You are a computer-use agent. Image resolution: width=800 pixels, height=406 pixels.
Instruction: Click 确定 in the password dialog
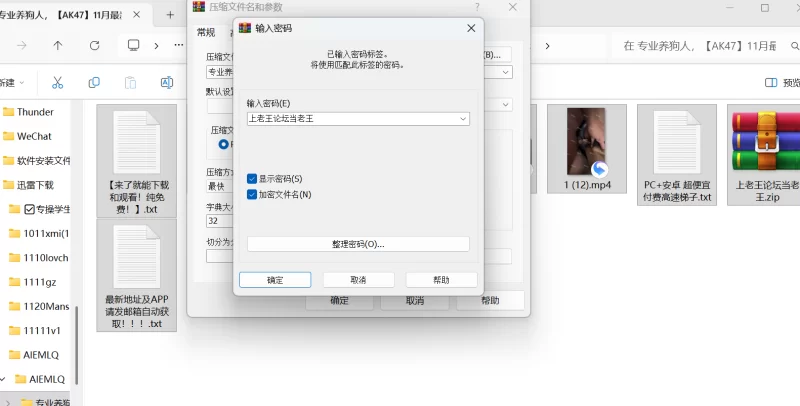(x=275, y=280)
